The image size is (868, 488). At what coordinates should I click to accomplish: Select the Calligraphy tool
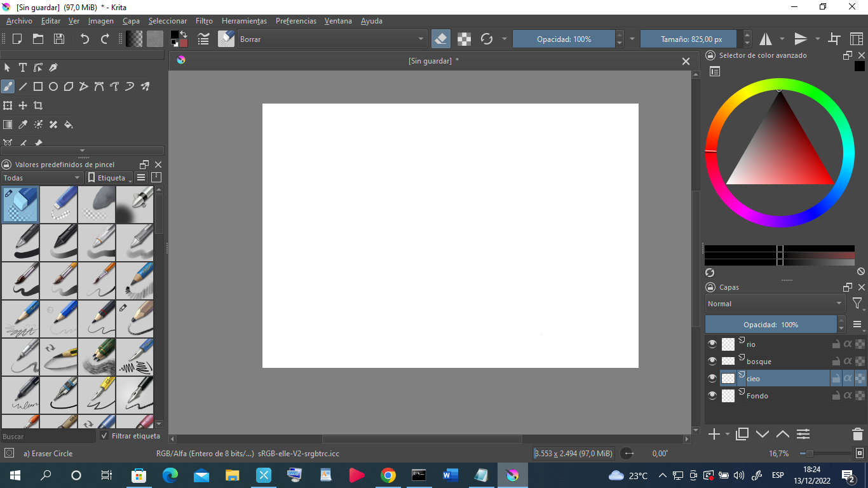pos(53,67)
